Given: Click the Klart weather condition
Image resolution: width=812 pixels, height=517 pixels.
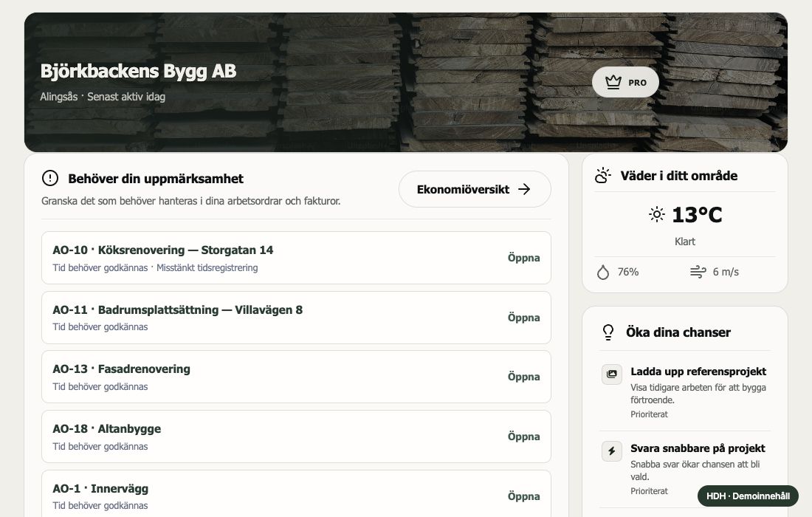Looking at the screenshot, I should coord(684,242).
